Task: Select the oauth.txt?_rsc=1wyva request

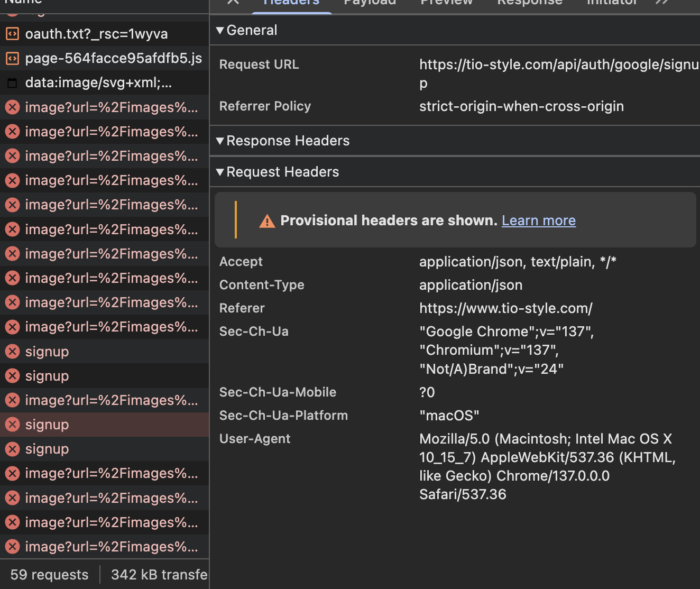Action: (104, 34)
